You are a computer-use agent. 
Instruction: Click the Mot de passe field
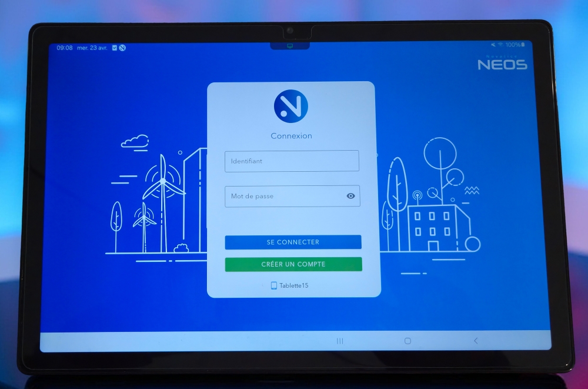292,196
